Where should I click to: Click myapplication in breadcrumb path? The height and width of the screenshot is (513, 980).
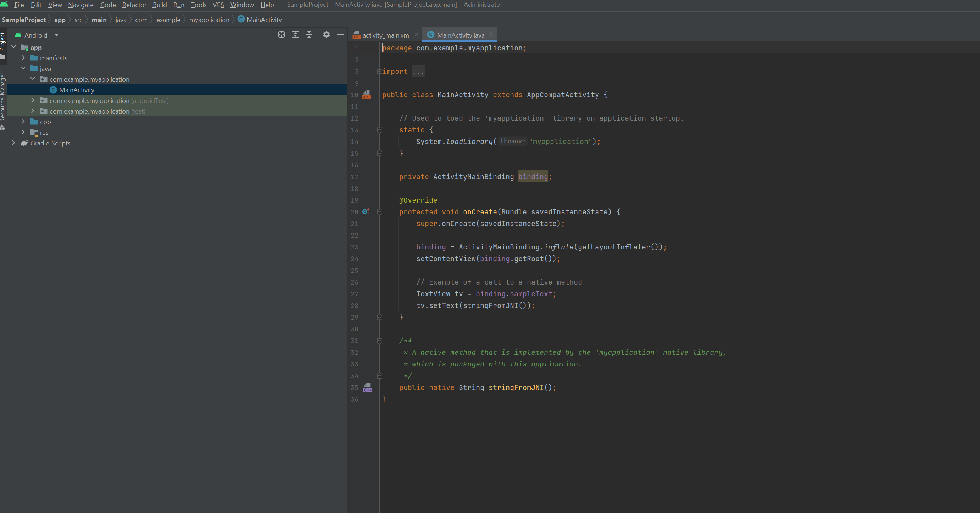(x=209, y=20)
